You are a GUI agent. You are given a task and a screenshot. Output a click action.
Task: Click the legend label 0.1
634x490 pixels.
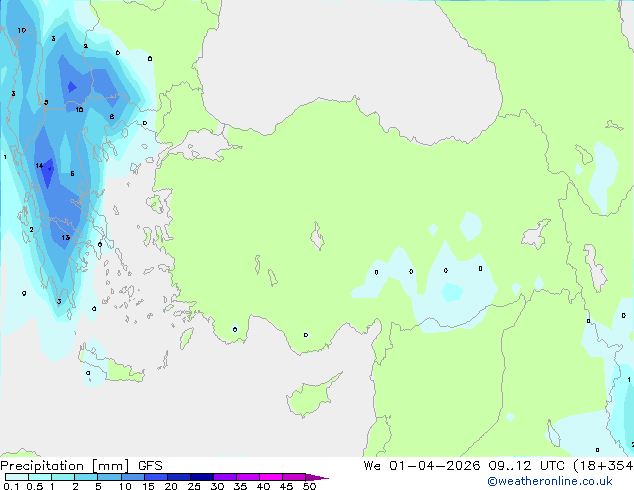pos(11,486)
